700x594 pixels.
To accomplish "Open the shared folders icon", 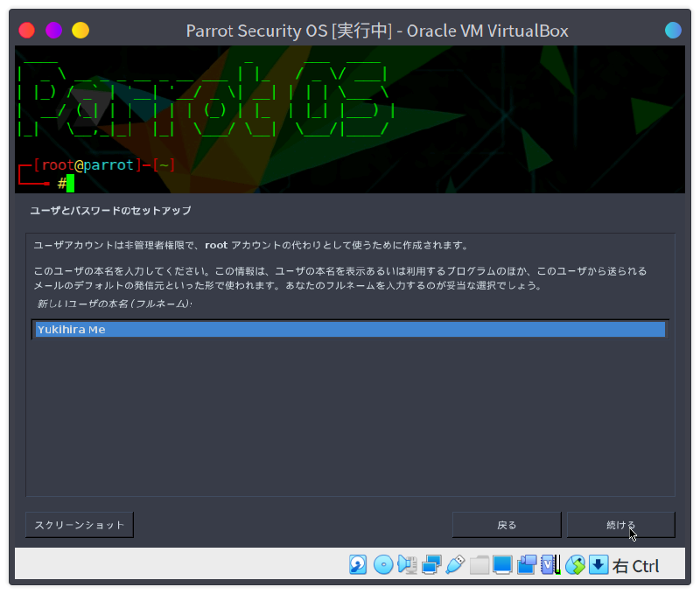I will click(479, 564).
